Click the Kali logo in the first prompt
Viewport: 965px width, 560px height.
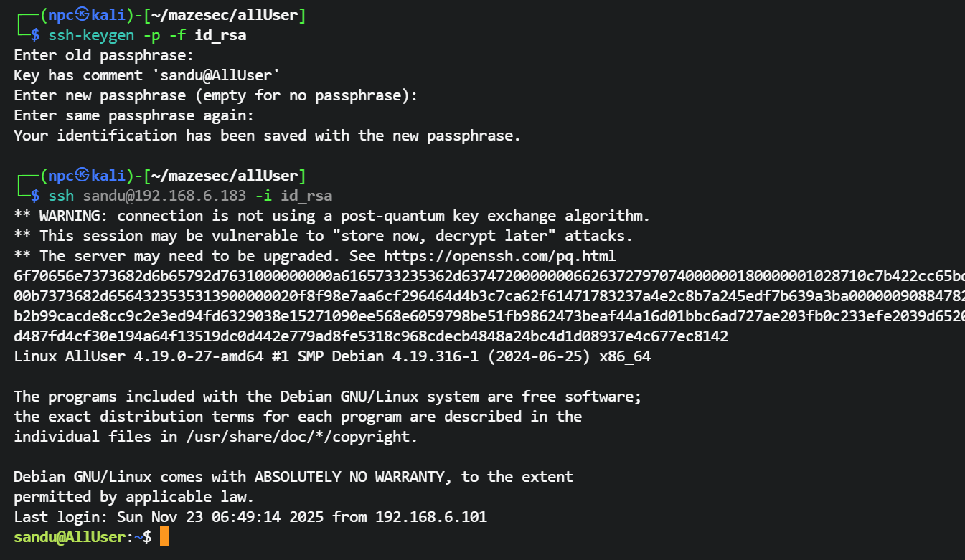tap(83, 14)
